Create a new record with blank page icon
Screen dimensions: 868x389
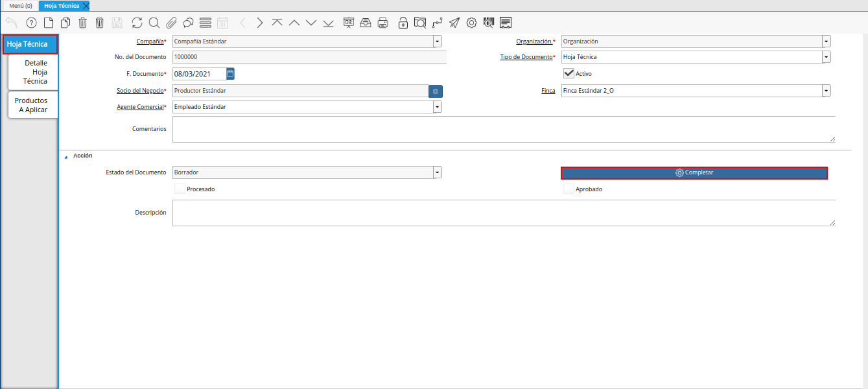tap(49, 23)
